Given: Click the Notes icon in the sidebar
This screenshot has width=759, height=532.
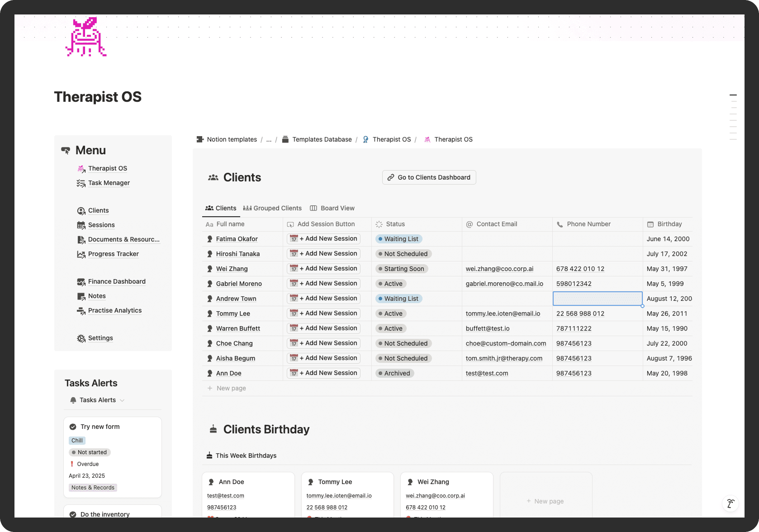Looking at the screenshot, I should point(81,296).
